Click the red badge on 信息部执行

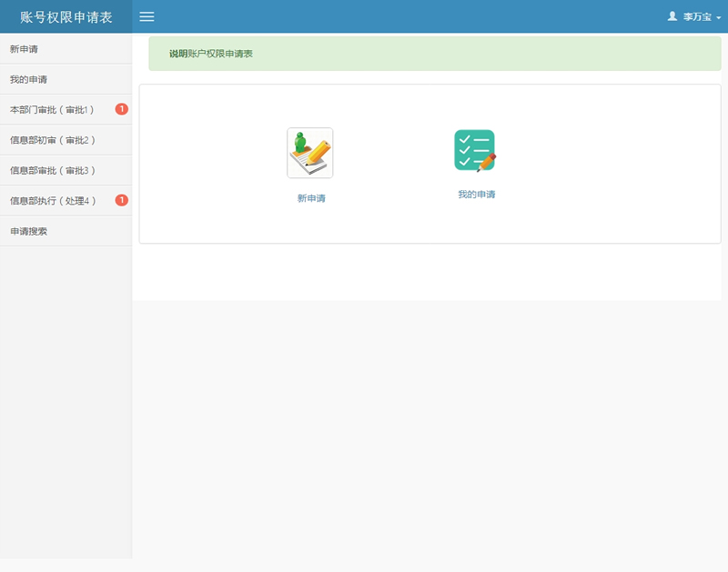(x=122, y=200)
